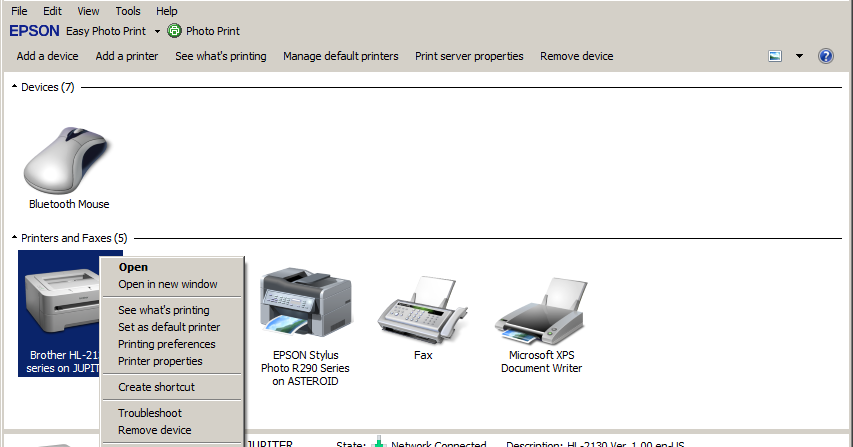Click Add a printer

click(127, 56)
